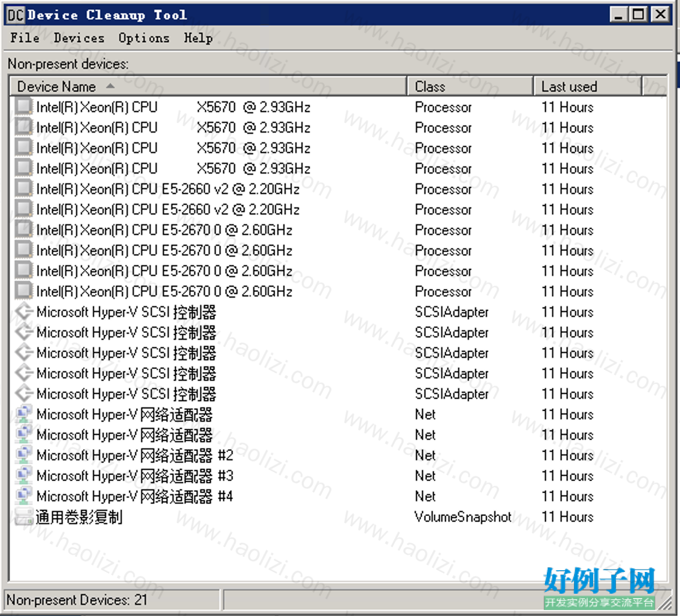The image size is (680, 616).
Task: Open the Devices menu
Action: pos(79,38)
